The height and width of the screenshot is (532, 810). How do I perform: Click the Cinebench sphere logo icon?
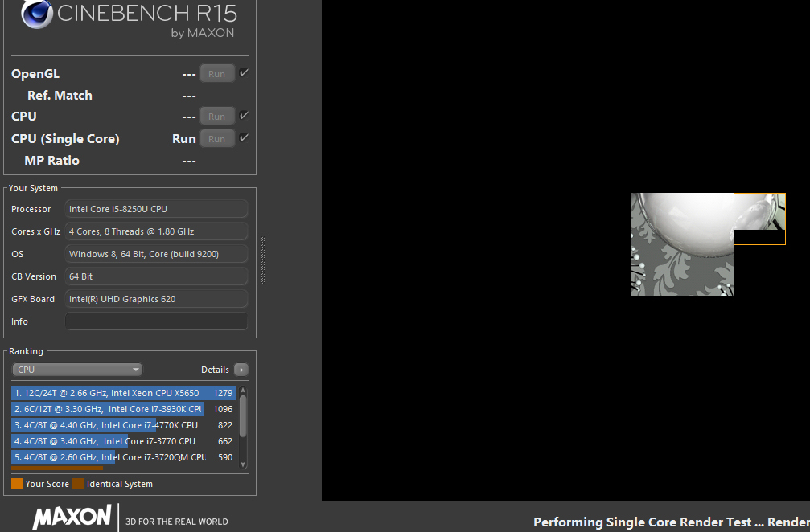[x=37, y=14]
